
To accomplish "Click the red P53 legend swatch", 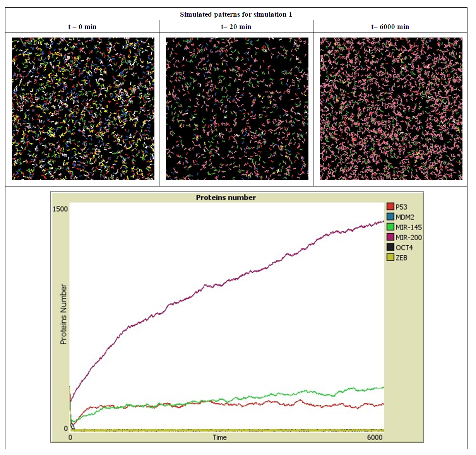I will 390,207.
